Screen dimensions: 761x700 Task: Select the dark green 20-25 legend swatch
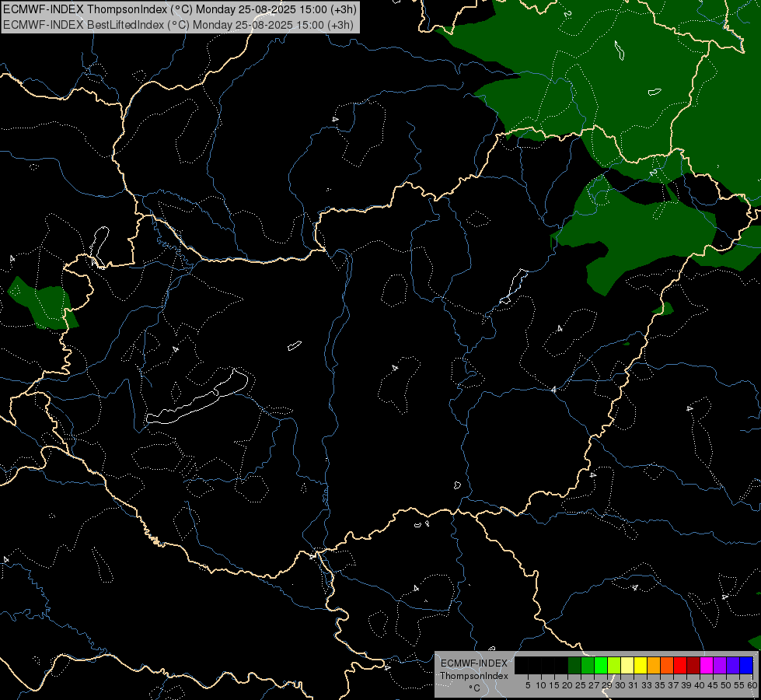pos(574,665)
